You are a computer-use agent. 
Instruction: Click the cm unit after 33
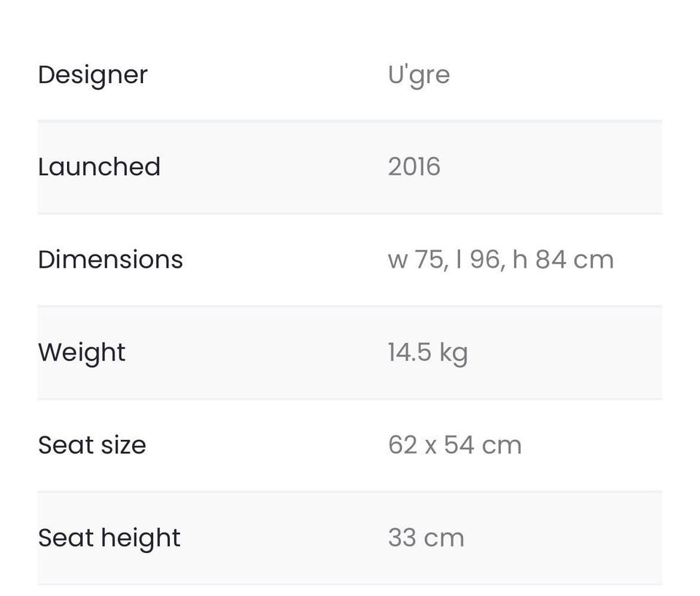tap(444, 538)
